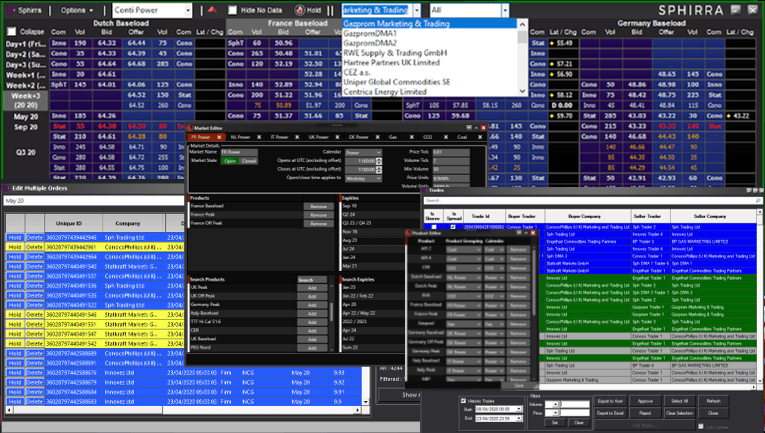This screenshot has width=765, height=433.
Task: Click the Edit Multiple Orders window icon
Action: [x=7, y=188]
